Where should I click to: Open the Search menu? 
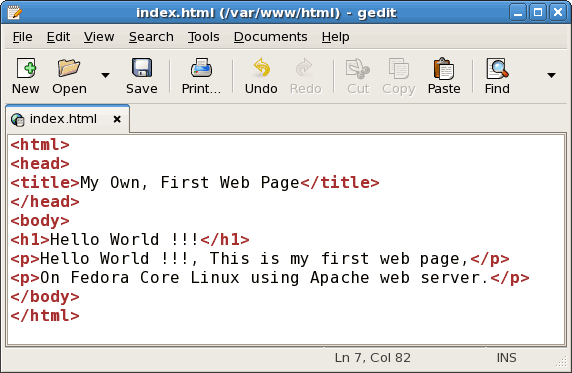[151, 37]
